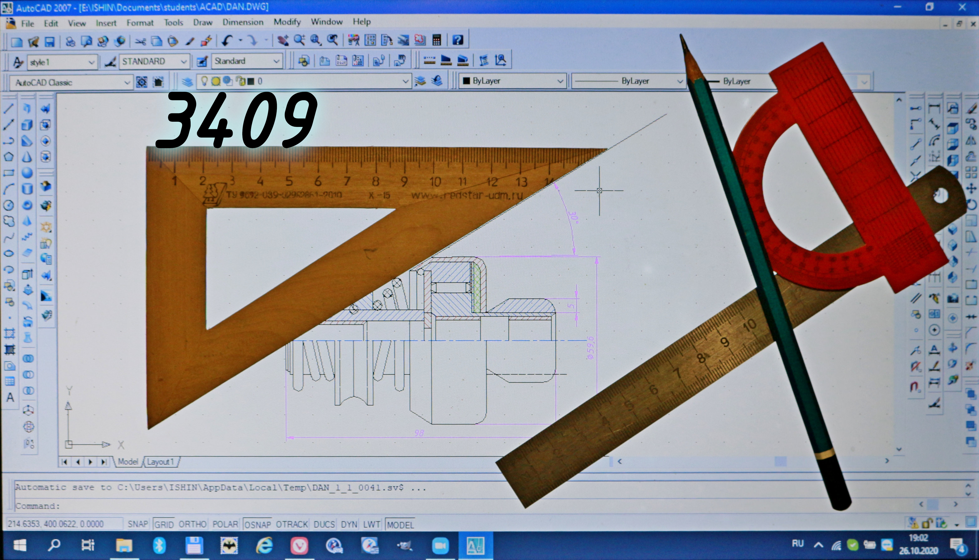Expand the AutoCAD Classic workspace dropdown
The height and width of the screenshot is (560, 979).
coord(127,82)
